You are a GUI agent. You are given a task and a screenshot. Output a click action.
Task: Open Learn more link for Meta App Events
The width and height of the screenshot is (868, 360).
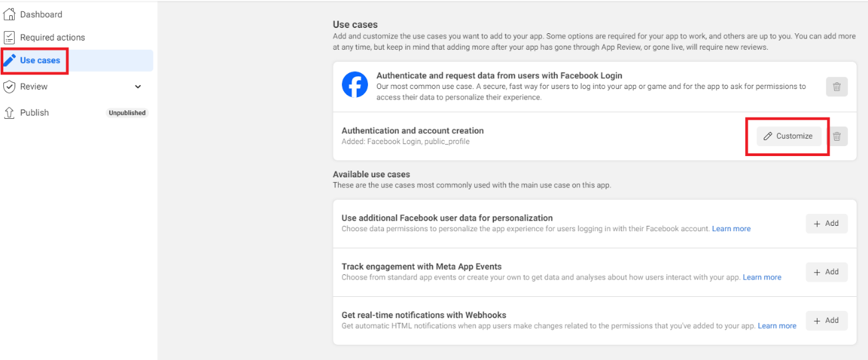(x=762, y=277)
